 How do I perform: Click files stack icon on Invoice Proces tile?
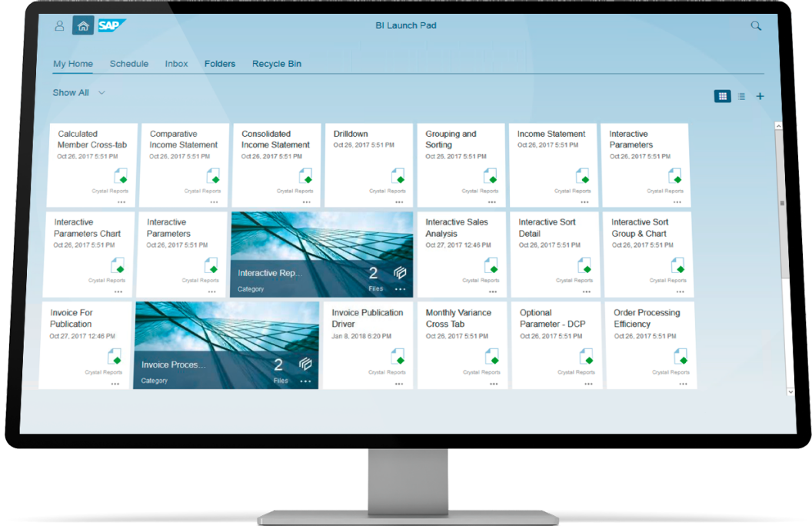pos(305,365)
